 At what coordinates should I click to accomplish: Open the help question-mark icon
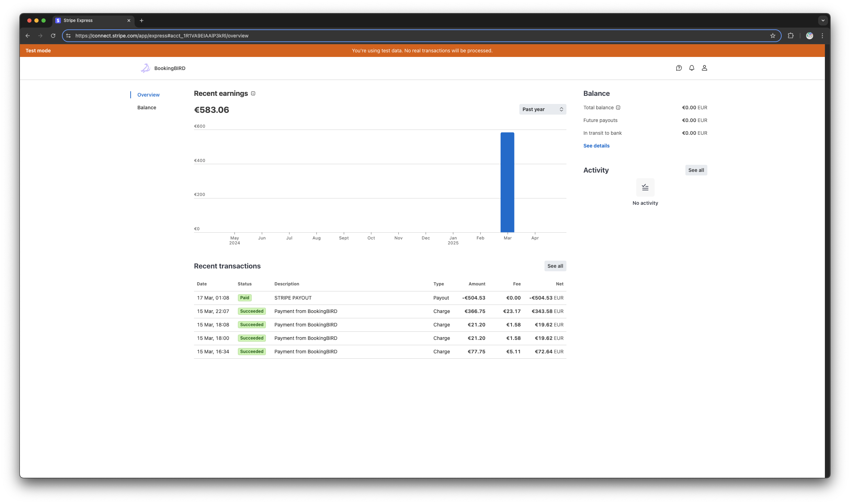(x=679, y=68)
